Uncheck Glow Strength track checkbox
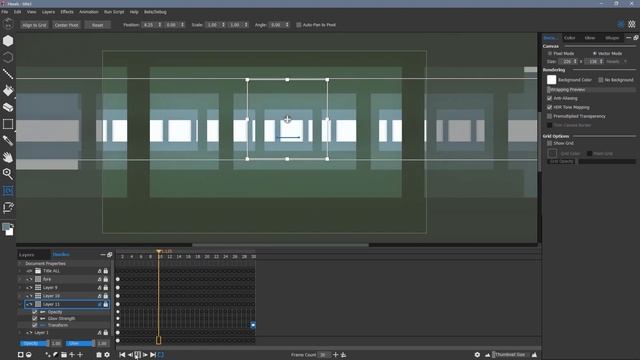640x360 pixels. click(35, 318)
